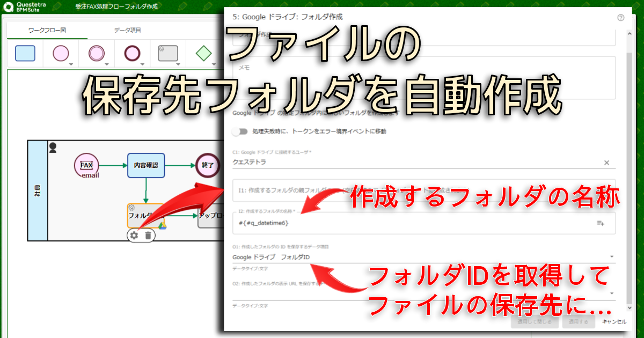The height and width of the screenshot is (338, 644).
Task: Click the insert-variable icon in the folder name field
Action: pos(601,223)
